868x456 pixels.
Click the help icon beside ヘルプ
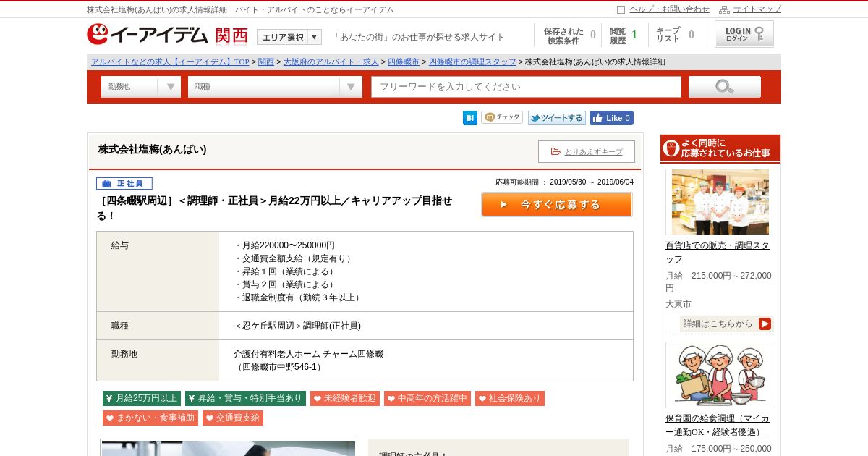coord(621,9)
